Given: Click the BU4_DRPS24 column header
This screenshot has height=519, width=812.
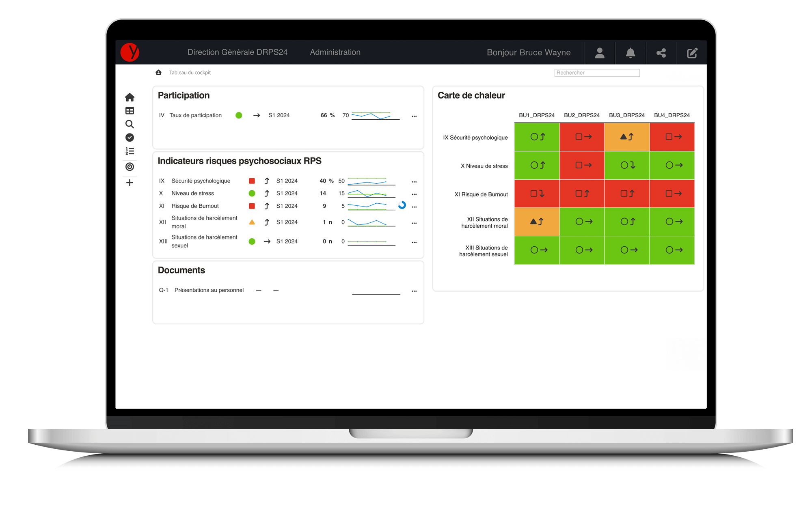Looking at the screenshot, I should [x=672, y=115].
